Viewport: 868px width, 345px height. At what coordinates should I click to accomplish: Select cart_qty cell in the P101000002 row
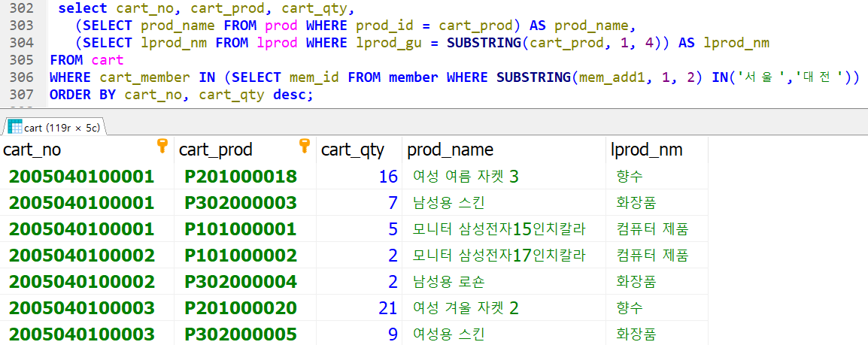pos(359,255)
